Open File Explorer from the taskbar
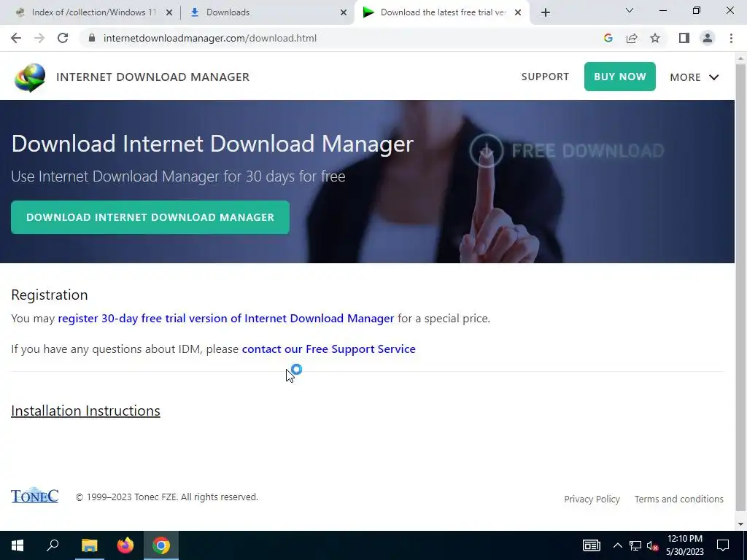747x560 pixels. [x=89, y=545]
